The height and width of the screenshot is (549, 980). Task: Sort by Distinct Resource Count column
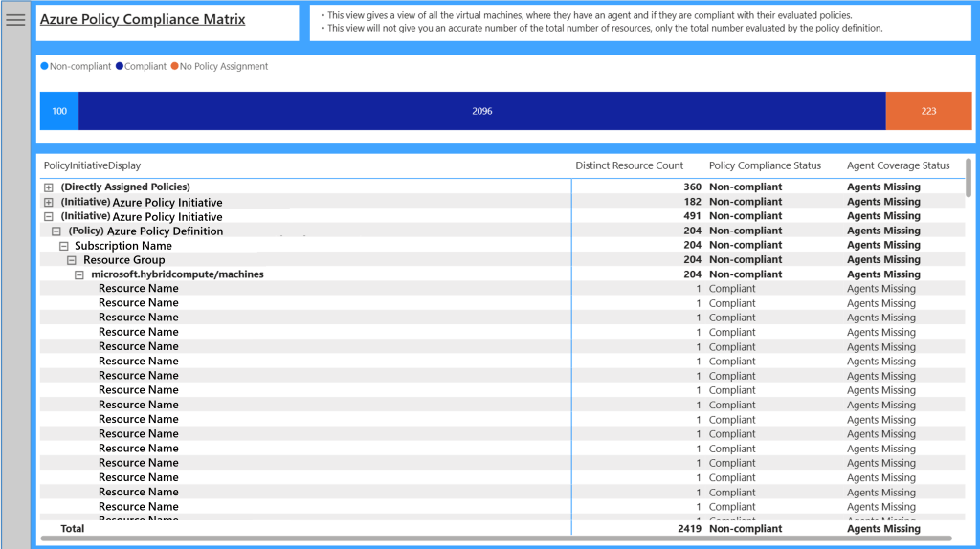point(629,165)
